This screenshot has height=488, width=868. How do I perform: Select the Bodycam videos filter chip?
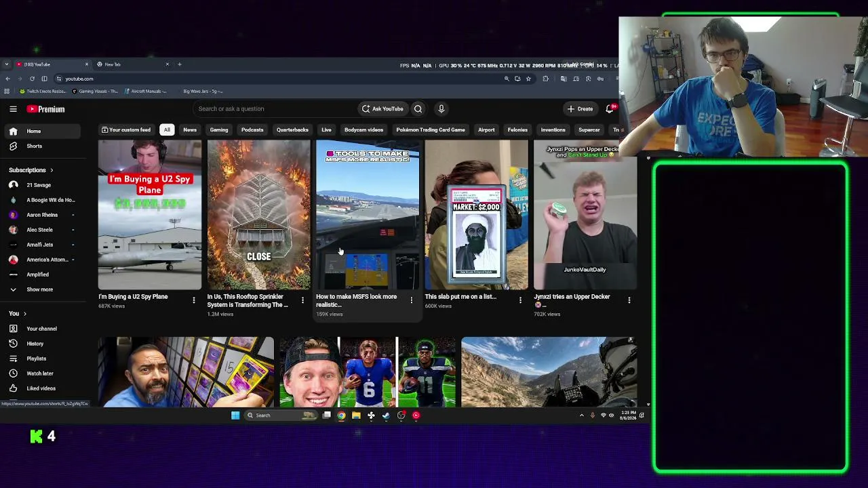(x=363, y=129)
